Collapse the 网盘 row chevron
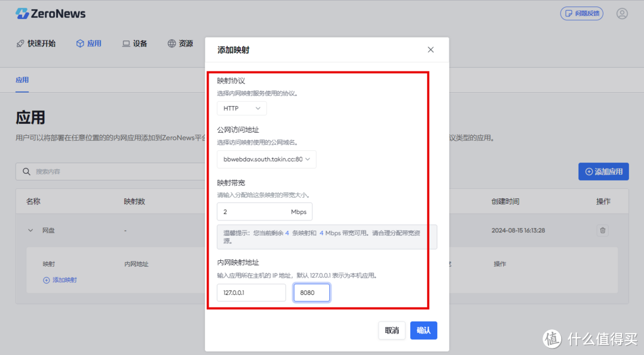644x355 pixels. [31, 231]
